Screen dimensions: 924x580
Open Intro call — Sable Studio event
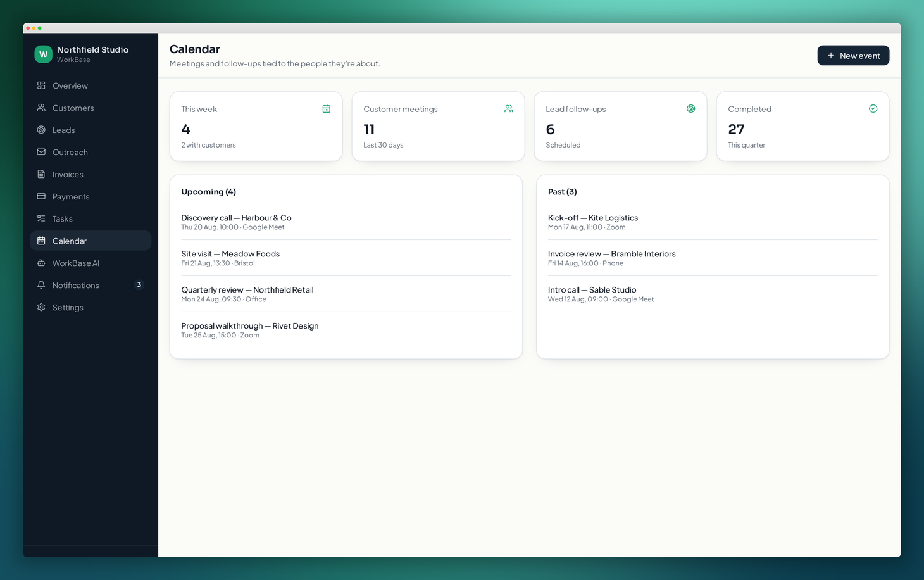click(x=592, y=290)
